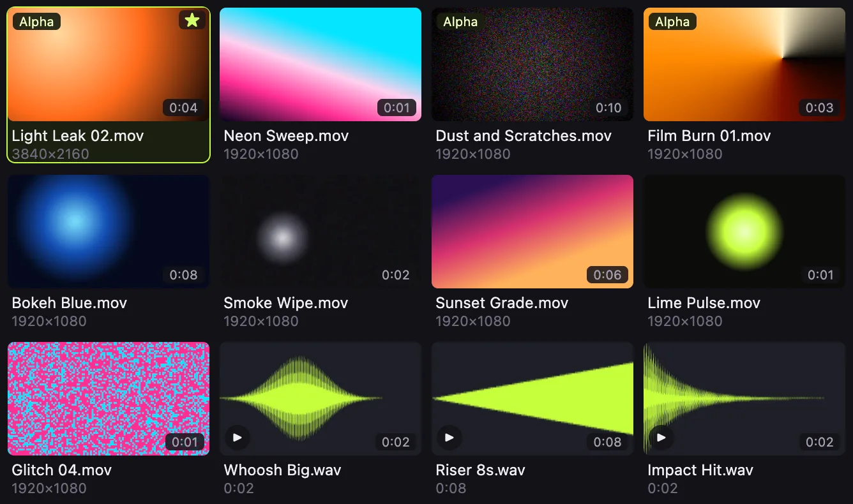
Task: Click the Lime Pulse.mov file name
Action: click(704, 303)
